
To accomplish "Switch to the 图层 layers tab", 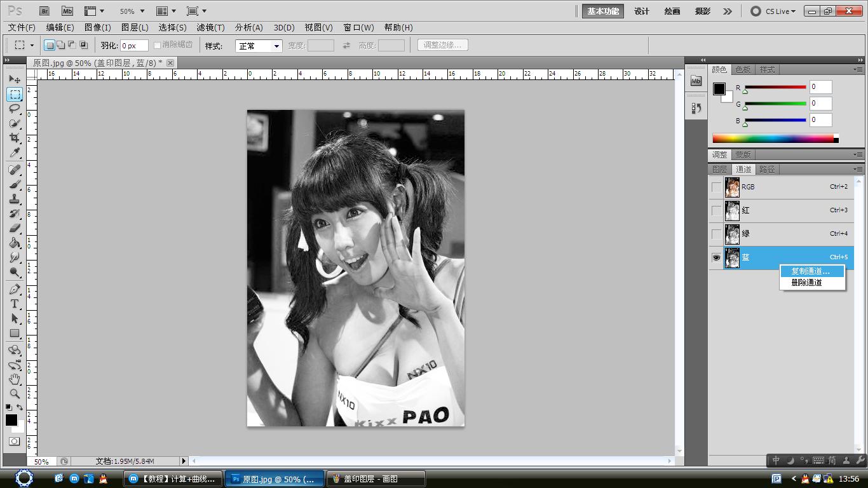I will tap(719, 169).
